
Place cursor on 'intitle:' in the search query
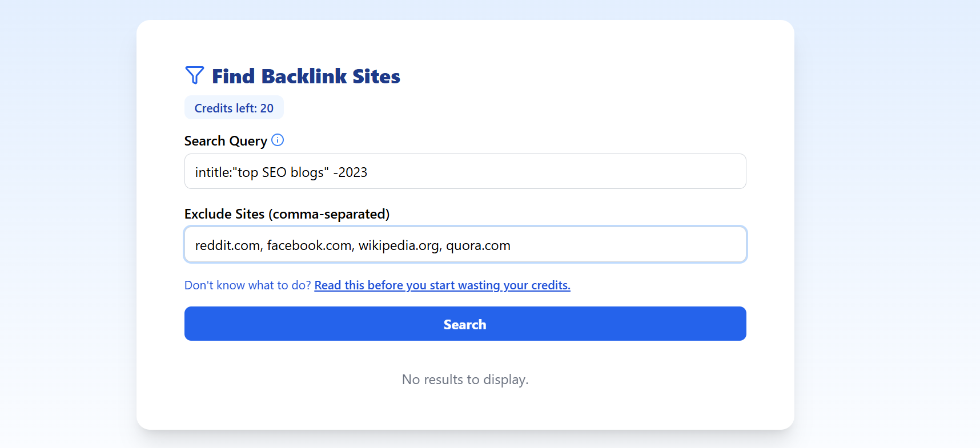pyautogui.click(x=212, y=172)
